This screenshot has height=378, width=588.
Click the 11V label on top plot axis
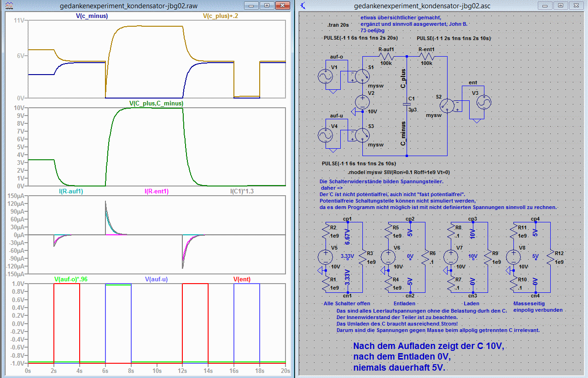[x=20, y=21]
